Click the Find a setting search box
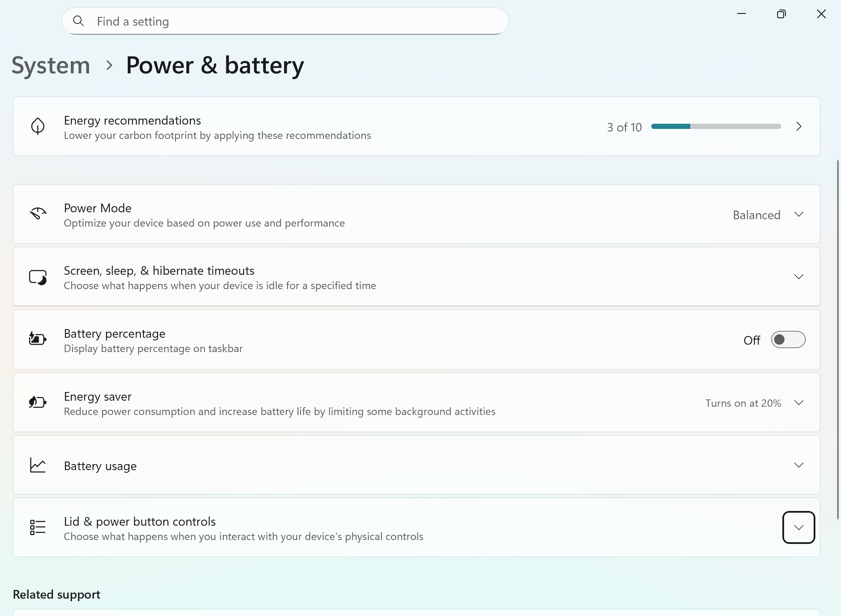 pos(285,21)
